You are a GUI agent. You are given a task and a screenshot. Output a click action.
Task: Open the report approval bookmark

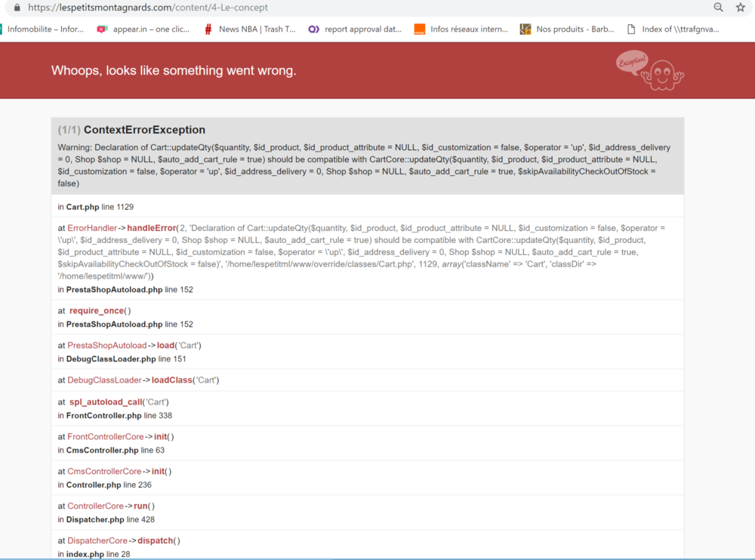355,29
